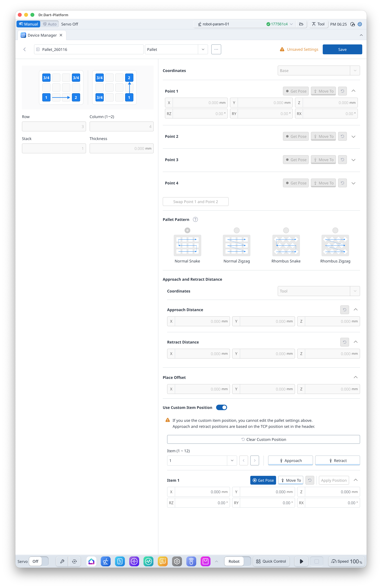Toggle the Servo Off switch in bottom bar

(39, 561)
